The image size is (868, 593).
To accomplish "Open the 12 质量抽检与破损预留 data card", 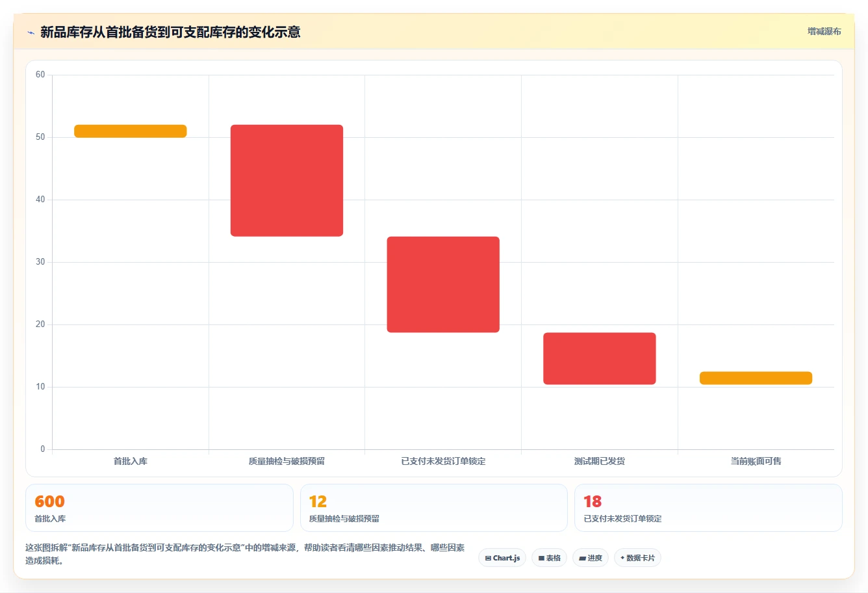I will click(x=434, y=508).
